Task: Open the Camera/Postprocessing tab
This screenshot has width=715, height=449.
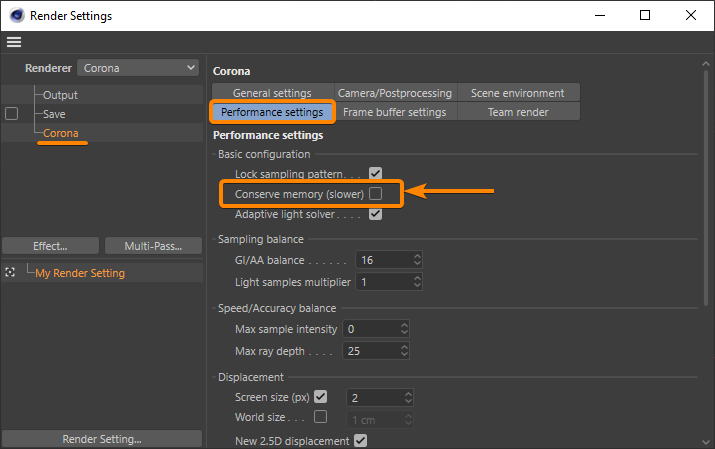Action: click(x=395, y=93)
